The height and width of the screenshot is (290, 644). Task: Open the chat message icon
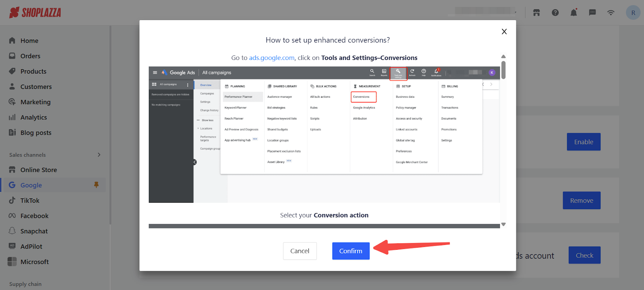pos(592,12)
